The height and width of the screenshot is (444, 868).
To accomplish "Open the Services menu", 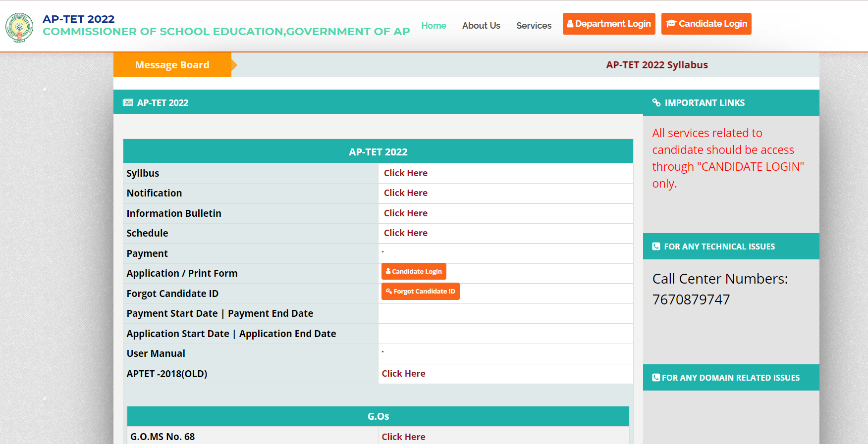I will (x=534, y=26).
